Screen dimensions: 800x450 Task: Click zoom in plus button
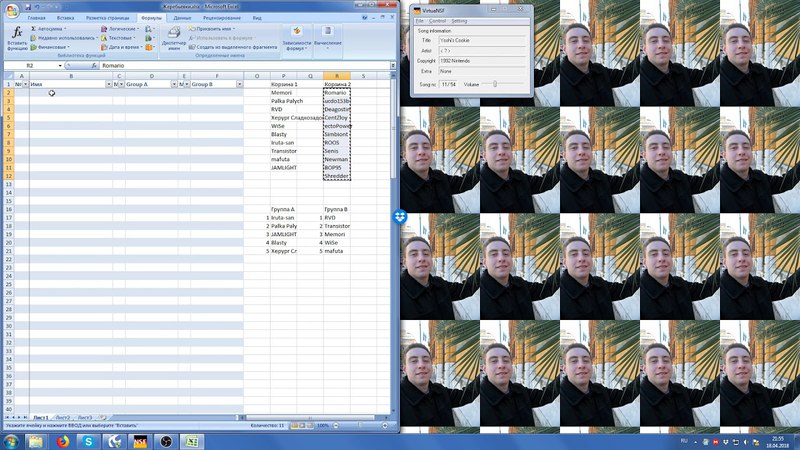pos(385,426)
